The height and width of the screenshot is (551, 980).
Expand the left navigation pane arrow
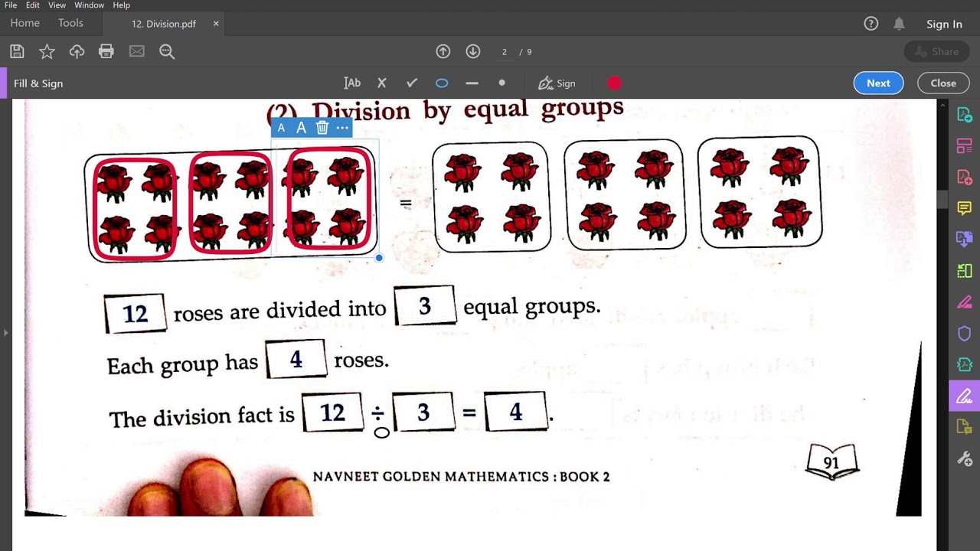point(5,333)
